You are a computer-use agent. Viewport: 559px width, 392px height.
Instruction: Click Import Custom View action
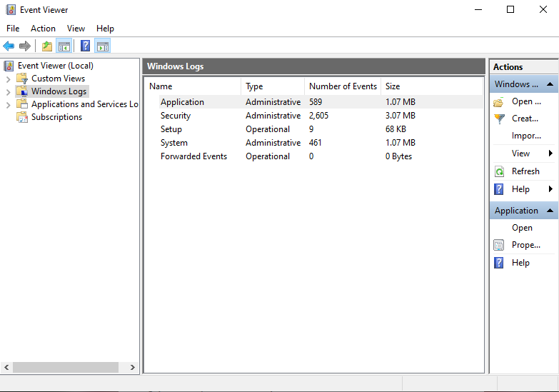click(526, 136)
